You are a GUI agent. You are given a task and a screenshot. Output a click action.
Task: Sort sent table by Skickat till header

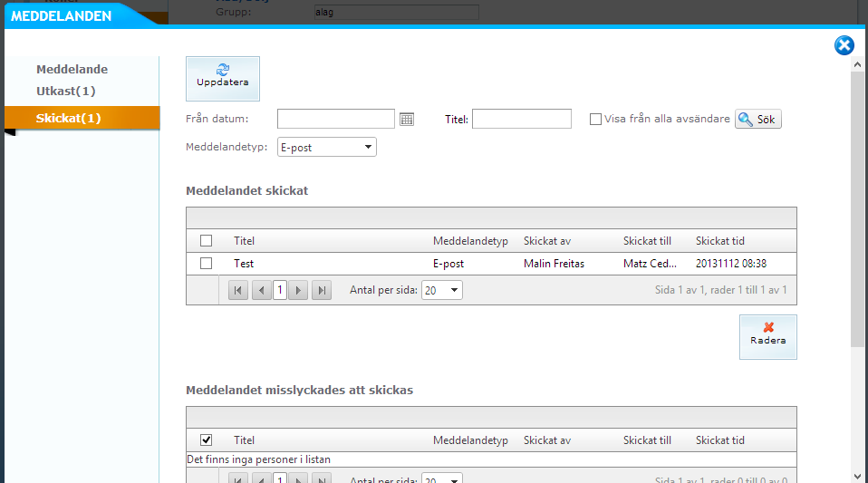pyautogui.click(x=647, y=241)
